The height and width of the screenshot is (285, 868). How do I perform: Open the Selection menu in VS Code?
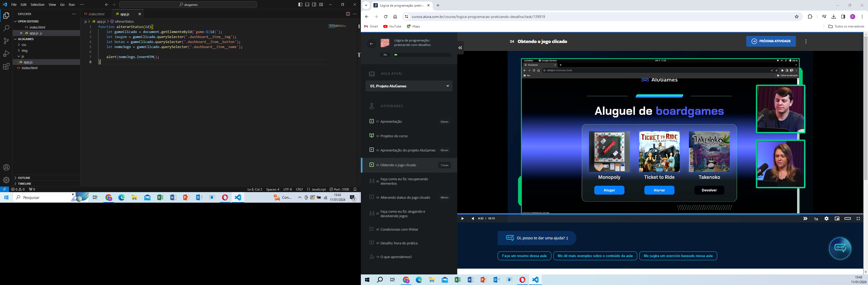click(38, 5)
